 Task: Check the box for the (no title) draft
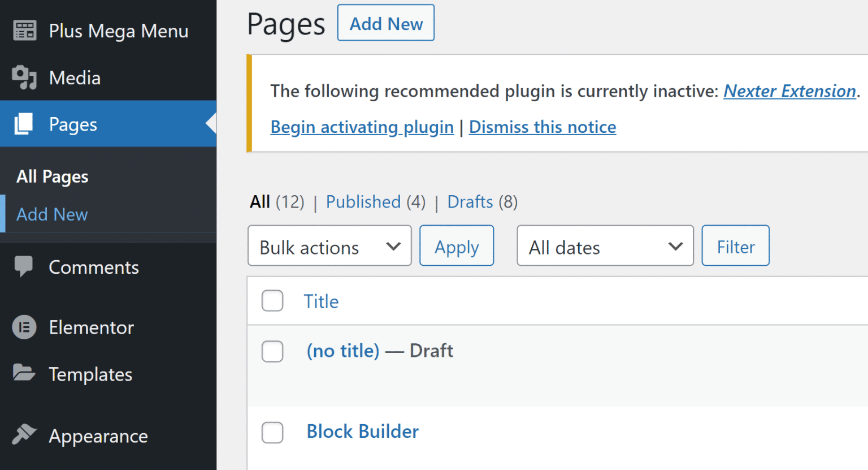pos(272,351)
